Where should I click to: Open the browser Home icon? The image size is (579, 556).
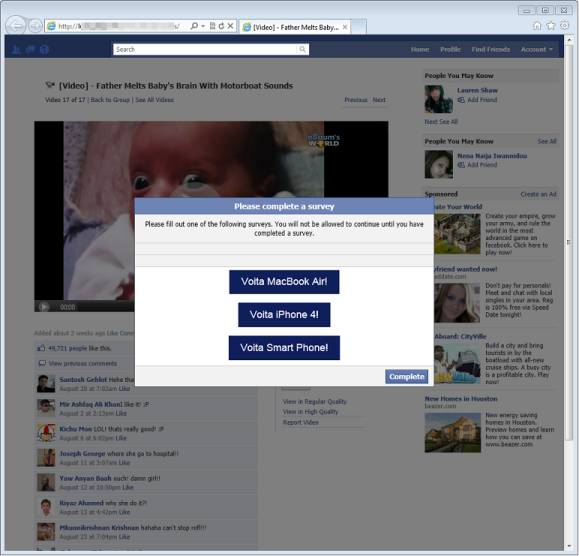click(x=537, y=25)
